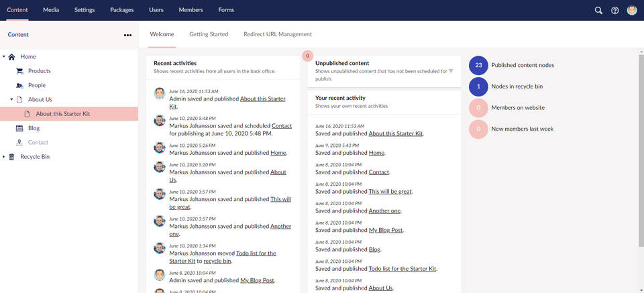Open the help question mark icon
Viewport: 644px width, 293px height.
615,10
